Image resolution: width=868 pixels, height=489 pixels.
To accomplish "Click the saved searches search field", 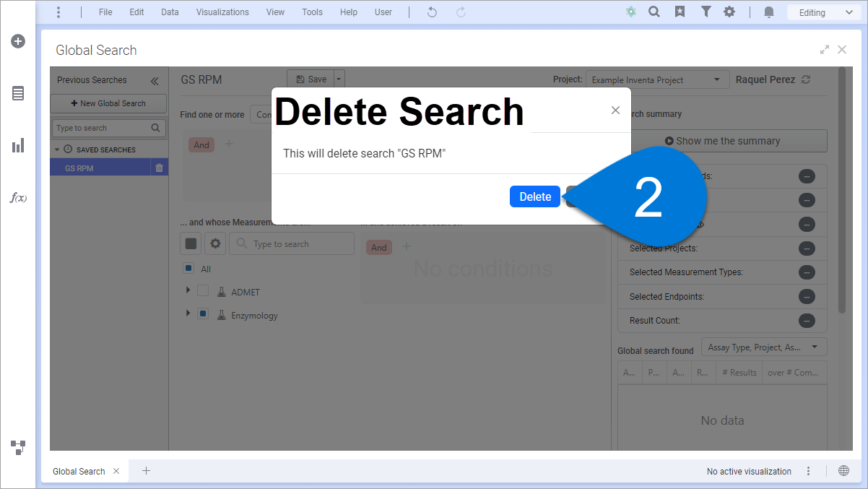I will click(108, 128).
